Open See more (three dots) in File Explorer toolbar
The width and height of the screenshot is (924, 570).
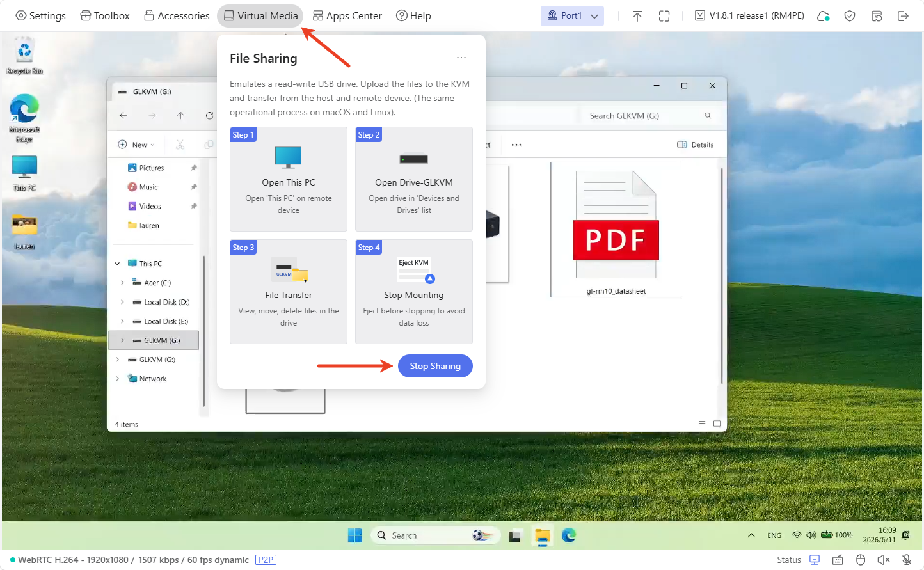(516, 145)
